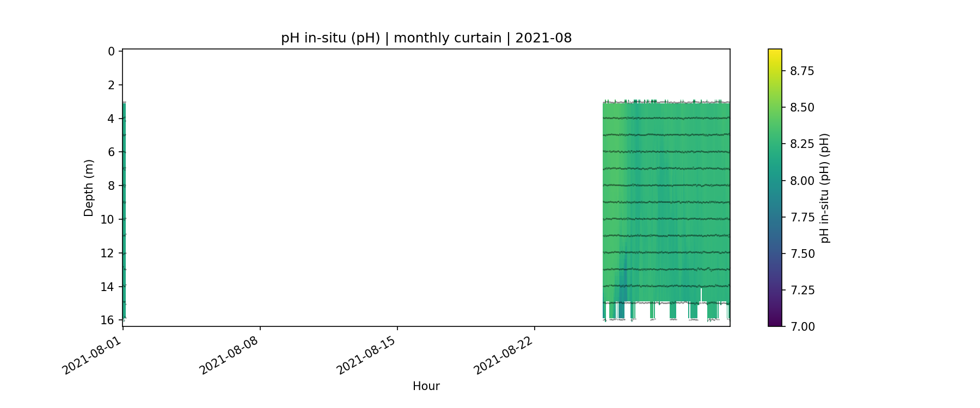
Task: Click the depth axis tick label 8
Action: (112, 186)
